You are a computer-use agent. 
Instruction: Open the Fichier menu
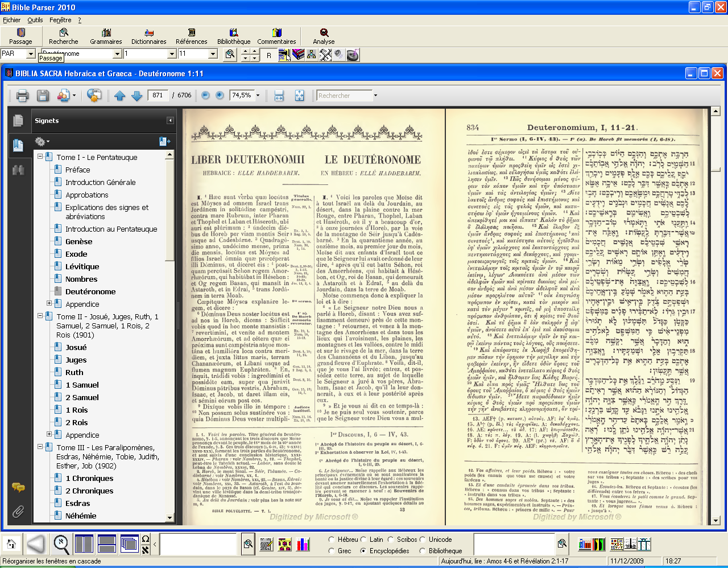click(x=12, y=20)
